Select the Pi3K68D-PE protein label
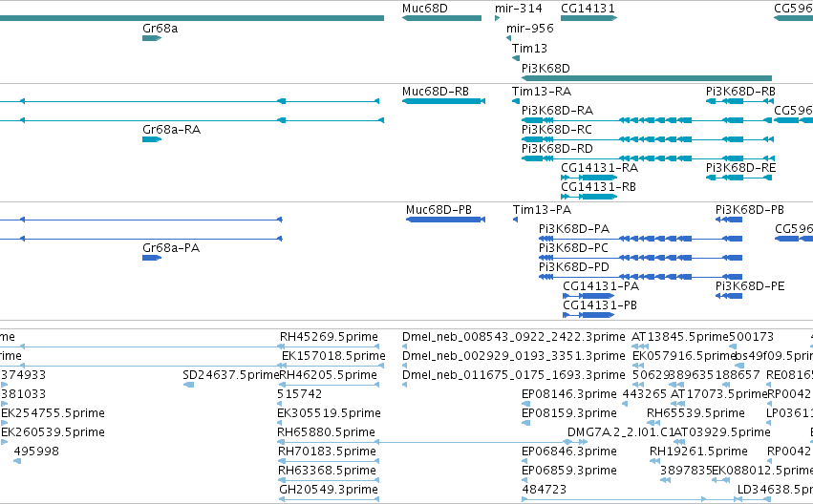The width and height of the screenshot is (813, 504). point(750,286)
